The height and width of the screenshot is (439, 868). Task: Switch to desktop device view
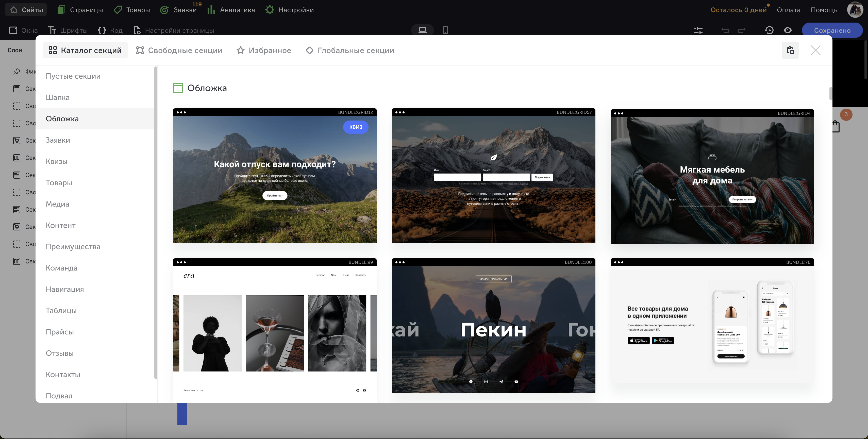coord(422,30)
